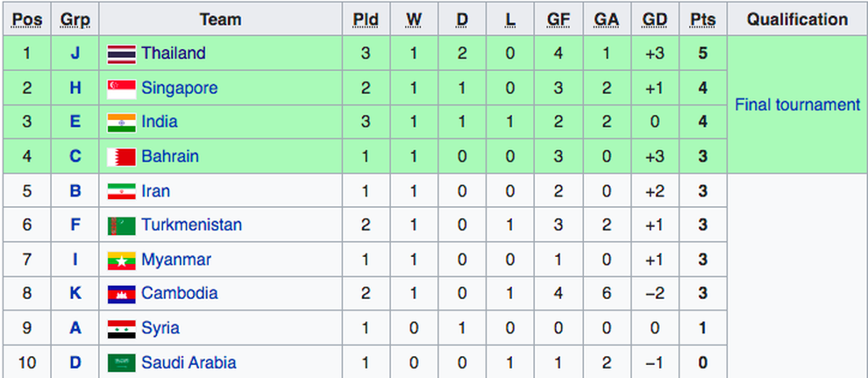Click the Myanmar flag icon

tap(121, 260)
